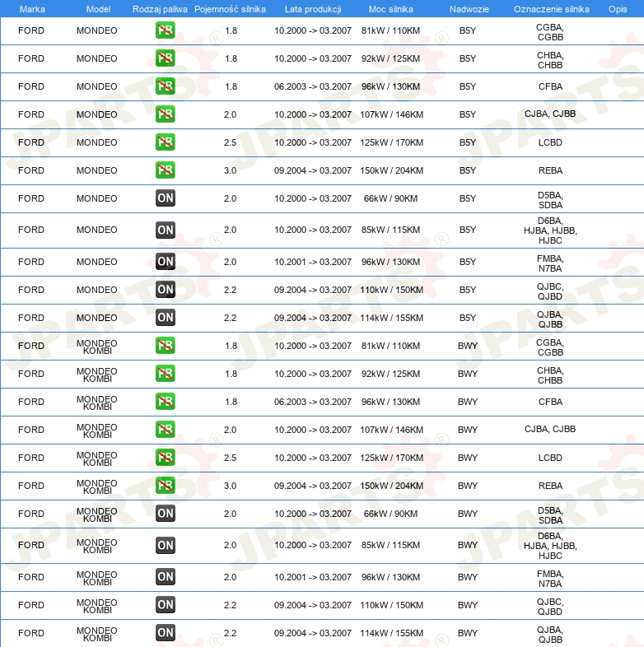Click the Model column header
644x647 pixels.
click(98, 9)
